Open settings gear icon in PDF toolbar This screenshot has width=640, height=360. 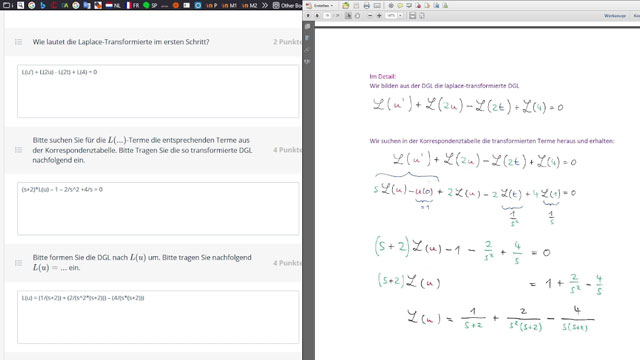tap(391, 5)
